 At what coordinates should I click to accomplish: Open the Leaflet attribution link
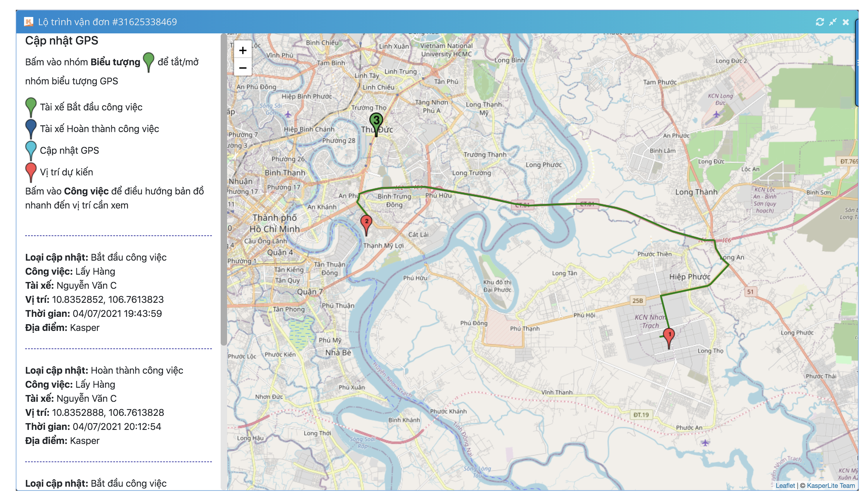click(x=785, y=486)
